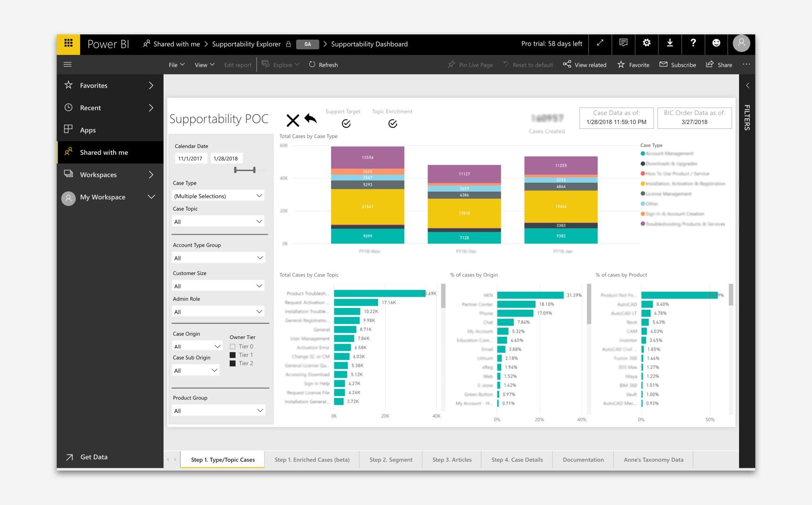
Task: Toggle the hamburger navigation menu
Action: 67,65
